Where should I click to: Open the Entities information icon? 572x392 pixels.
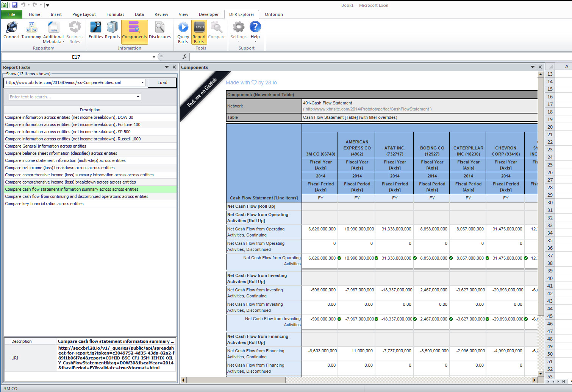click(95, 30)
